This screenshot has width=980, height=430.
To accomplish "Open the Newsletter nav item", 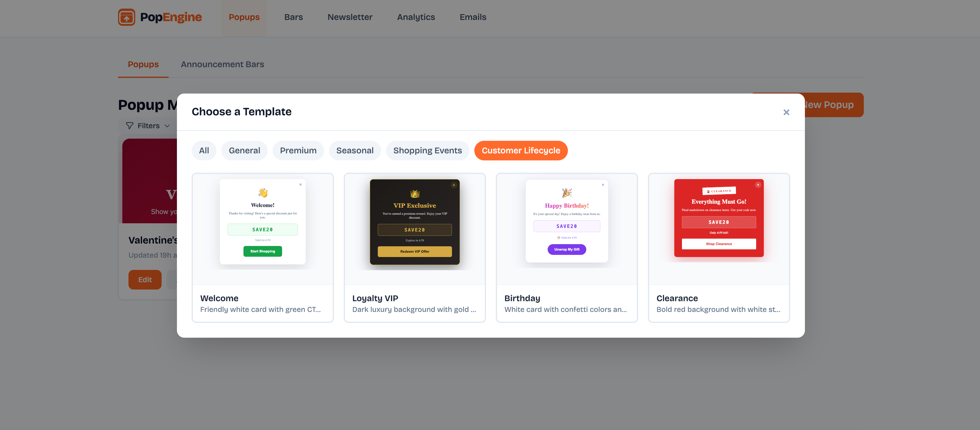I will coord(350,17).
